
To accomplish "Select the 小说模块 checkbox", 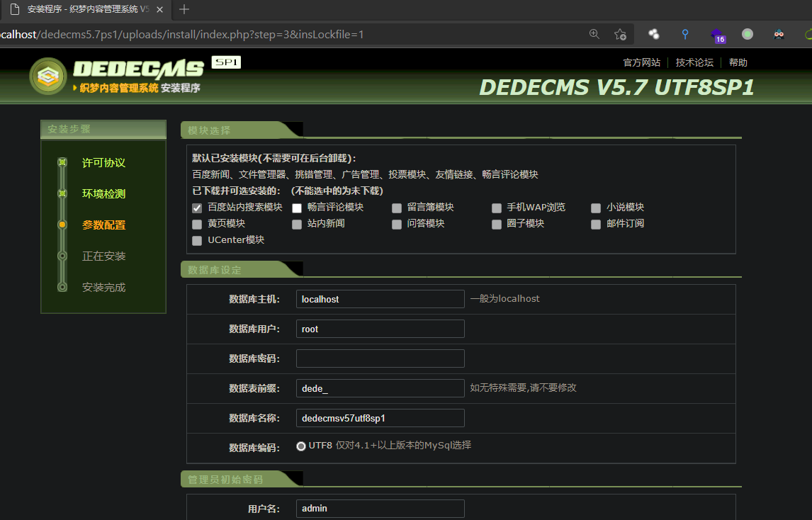I will click(x=596, y=208).
